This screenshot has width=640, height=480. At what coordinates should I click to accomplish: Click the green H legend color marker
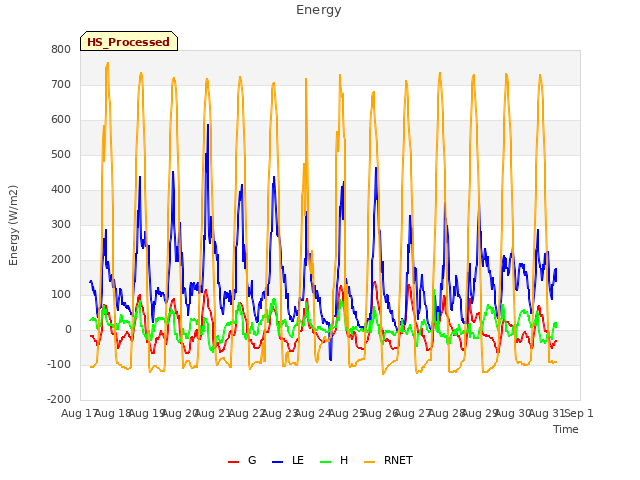(326, 462)
